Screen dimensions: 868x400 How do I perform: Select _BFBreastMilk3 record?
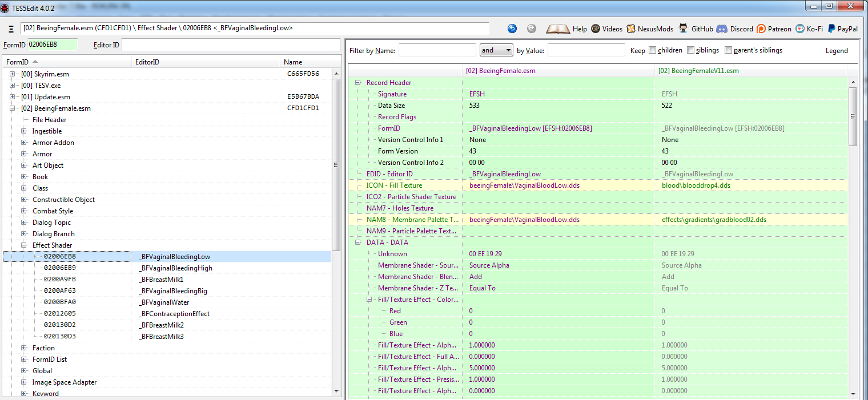(161, 337)
